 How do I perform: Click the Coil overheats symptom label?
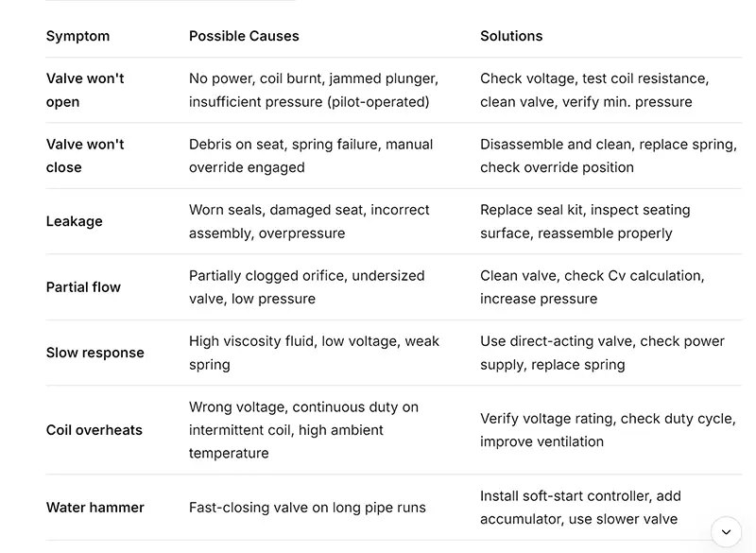pos(94,429)
